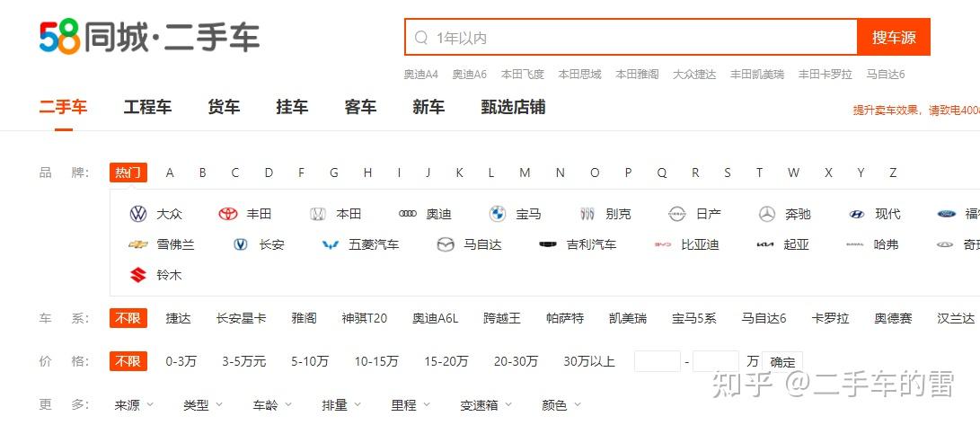Select the BYD 比亚迪 brand logo

pyautogui.click(x=663, y=244)
